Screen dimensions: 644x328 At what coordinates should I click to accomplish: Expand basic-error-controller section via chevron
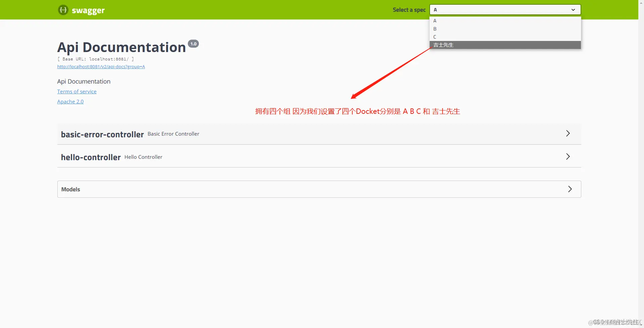tap(568, 133)
